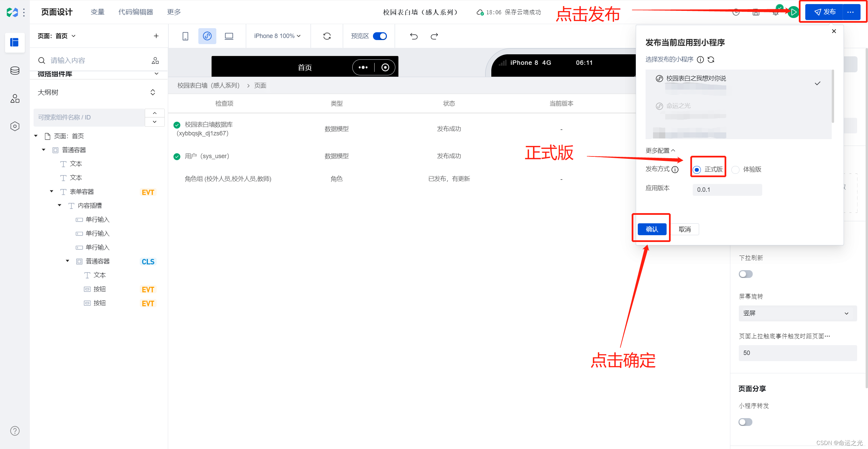Click the 确认 button
This screenshot has width=868, height=449.
tap(652, 229)
